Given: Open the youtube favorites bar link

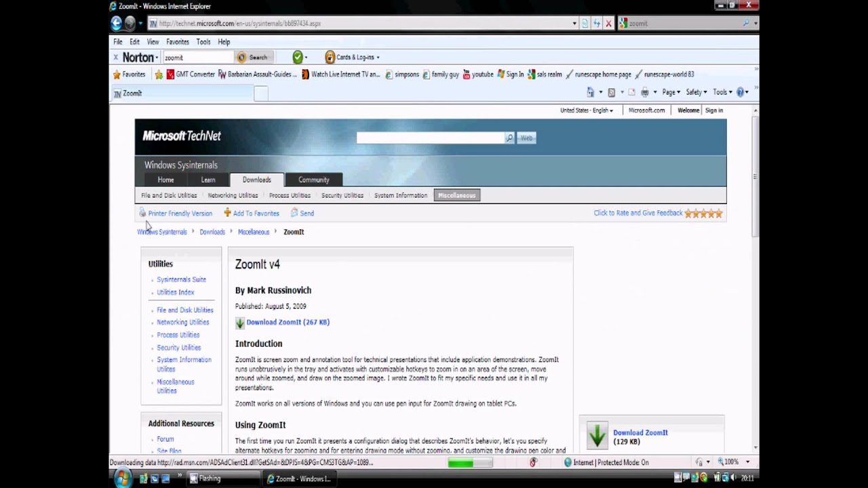Looking at the screenshot, I should (x=478, y=75).
